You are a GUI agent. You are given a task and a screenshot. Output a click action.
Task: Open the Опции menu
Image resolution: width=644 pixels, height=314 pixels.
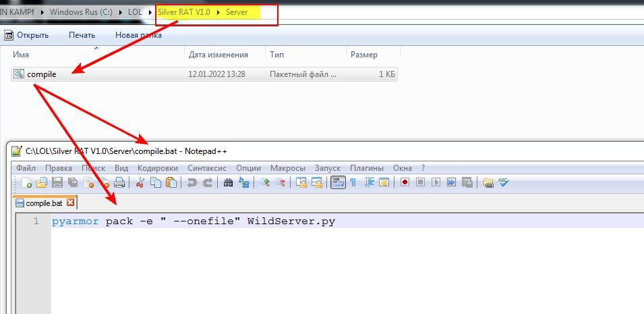(248, 168)
